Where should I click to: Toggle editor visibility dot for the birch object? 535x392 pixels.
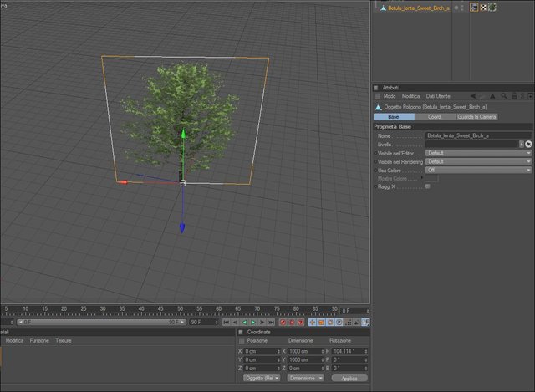point(456,7)
